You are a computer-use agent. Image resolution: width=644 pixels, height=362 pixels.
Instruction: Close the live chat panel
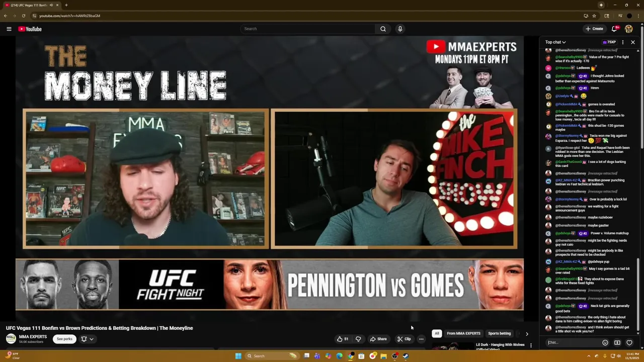(x=633, y=42)
